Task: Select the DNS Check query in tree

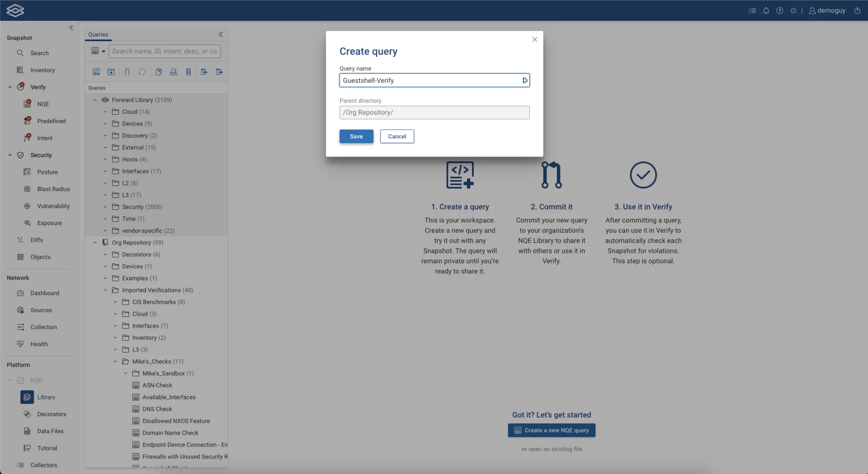Action: tap(157, 409)
